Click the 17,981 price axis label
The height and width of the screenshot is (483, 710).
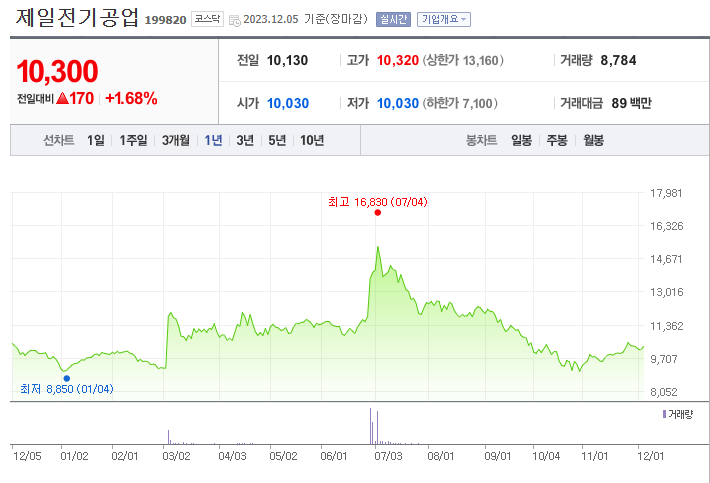click(x=666, y=193)
